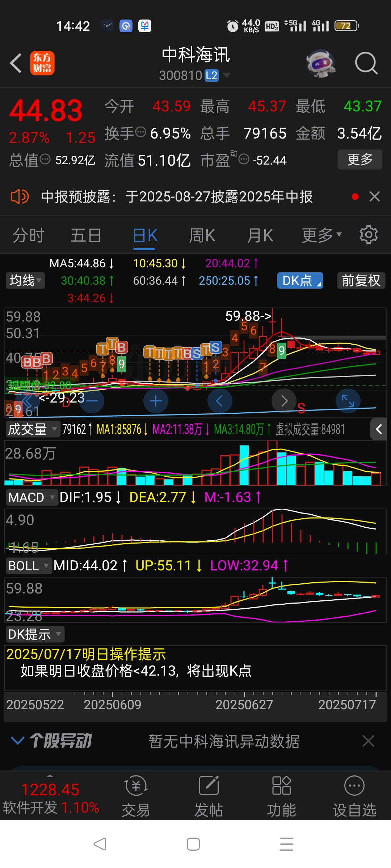Open the 中报预披露 announcement text
Viewport: 391px width, 868px height.
[x=177, y=197]
